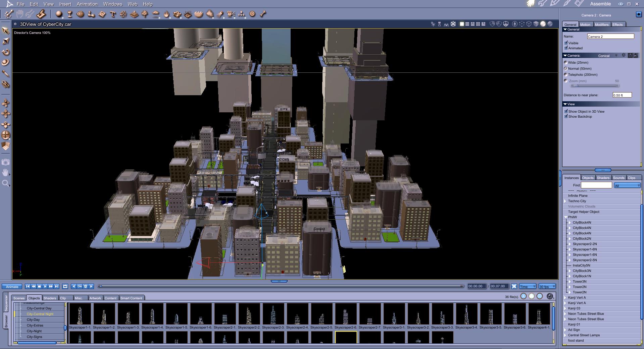
Task: Insert a fire primitive with the flame icon
Action: 166,14
